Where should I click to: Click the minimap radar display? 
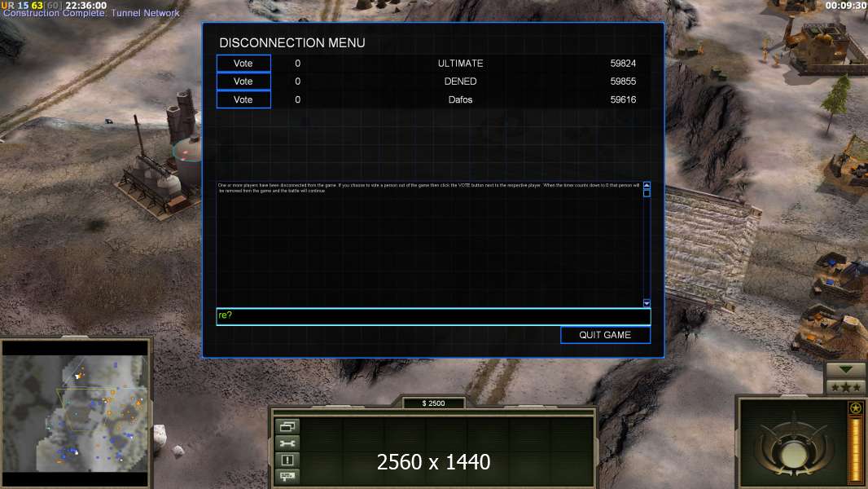(75, 412)
